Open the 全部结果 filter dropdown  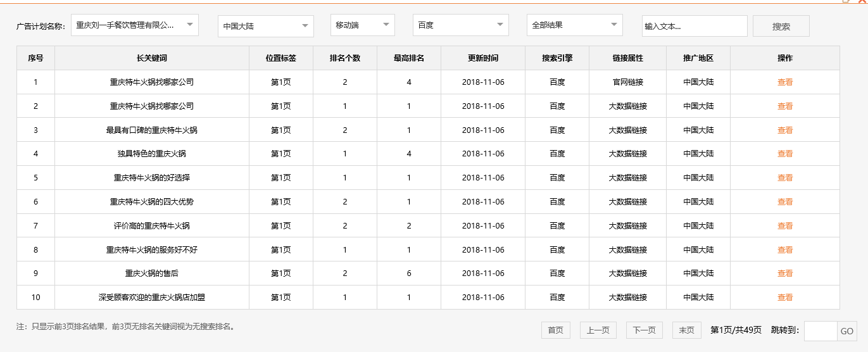(x=574, y=25)
